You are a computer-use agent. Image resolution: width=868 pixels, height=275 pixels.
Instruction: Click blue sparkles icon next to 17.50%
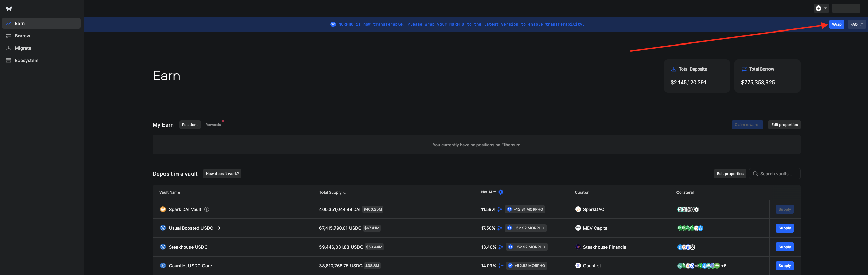pos(500,228)
